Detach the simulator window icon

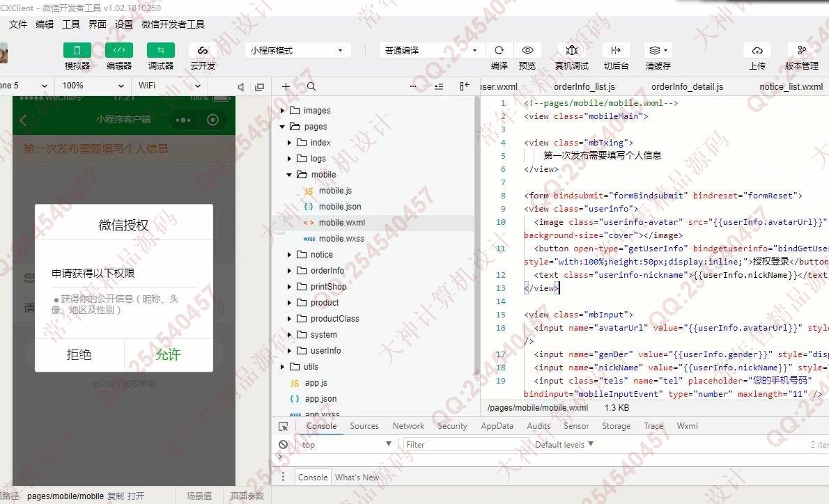tap(259, 86)
